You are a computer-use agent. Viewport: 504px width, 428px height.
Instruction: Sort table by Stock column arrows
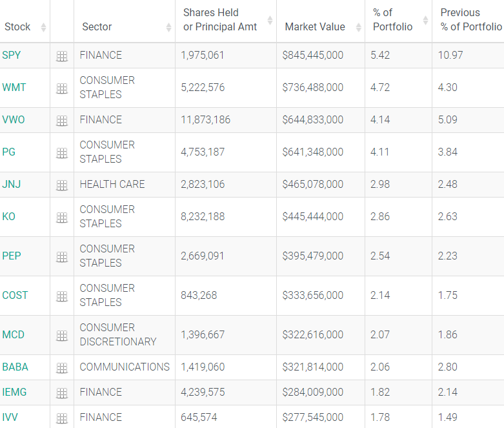pyautogui.click(x=43, y=27)
